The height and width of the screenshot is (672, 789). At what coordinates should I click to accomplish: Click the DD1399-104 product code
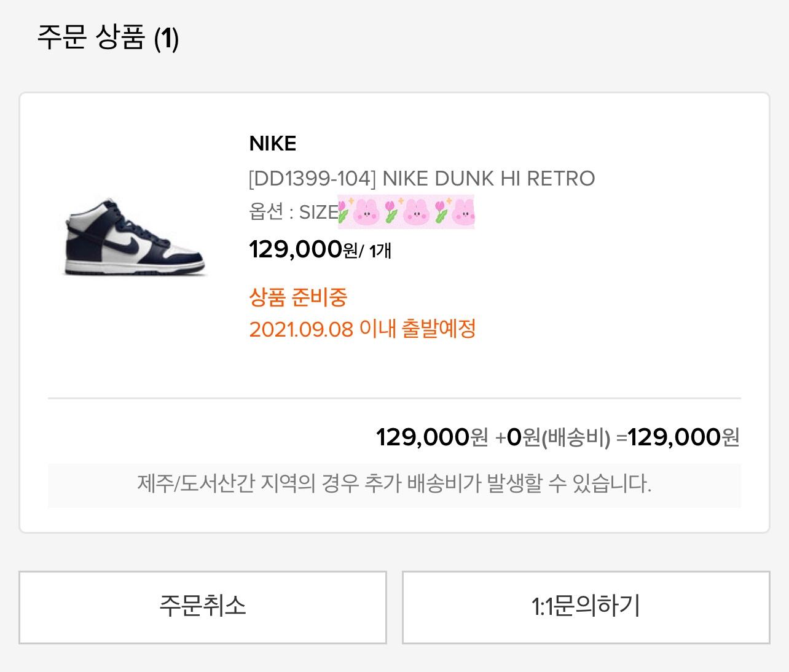pyautogui.click(x=312, y=179)
